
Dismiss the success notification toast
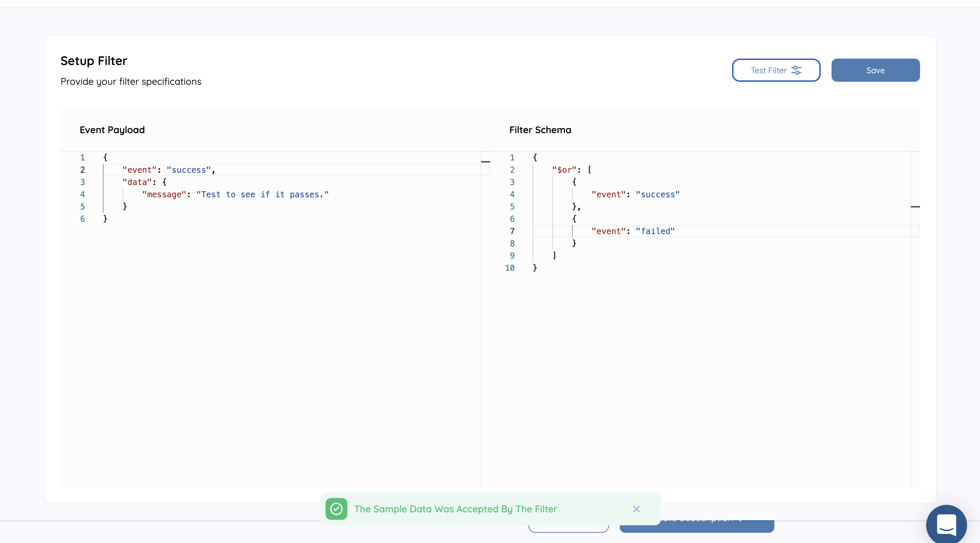pyautogui.click(x=636, y=509)
